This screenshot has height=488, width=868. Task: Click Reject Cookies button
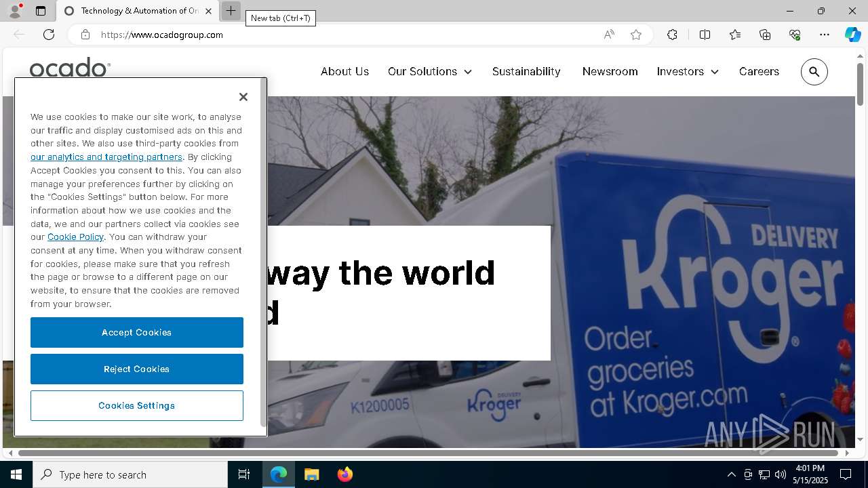tap(137, 369)
